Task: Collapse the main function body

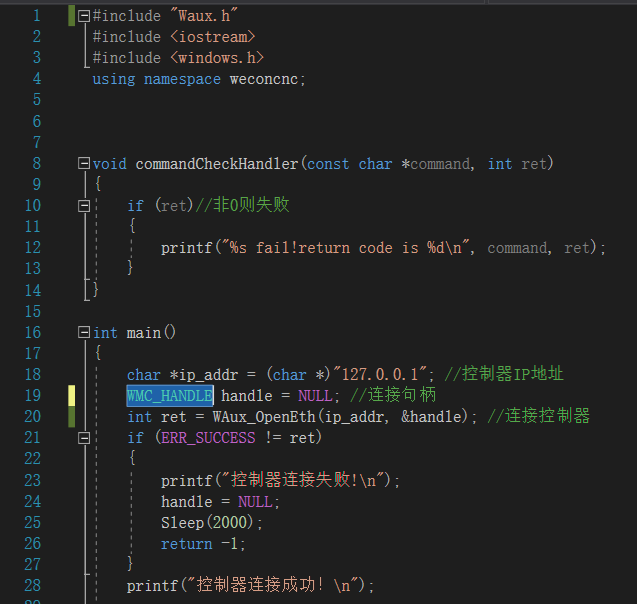Action: tap(84, 332)
